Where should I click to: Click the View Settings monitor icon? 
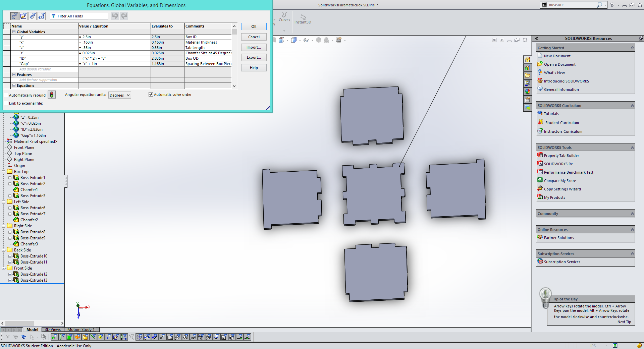pos(339,40)
